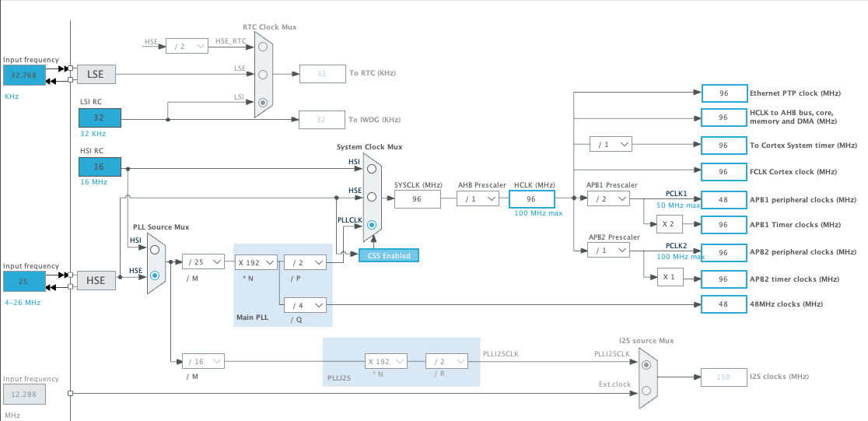Open the PLLI2S X 192 N multiplier dropdown

click(x=386, y=362)
